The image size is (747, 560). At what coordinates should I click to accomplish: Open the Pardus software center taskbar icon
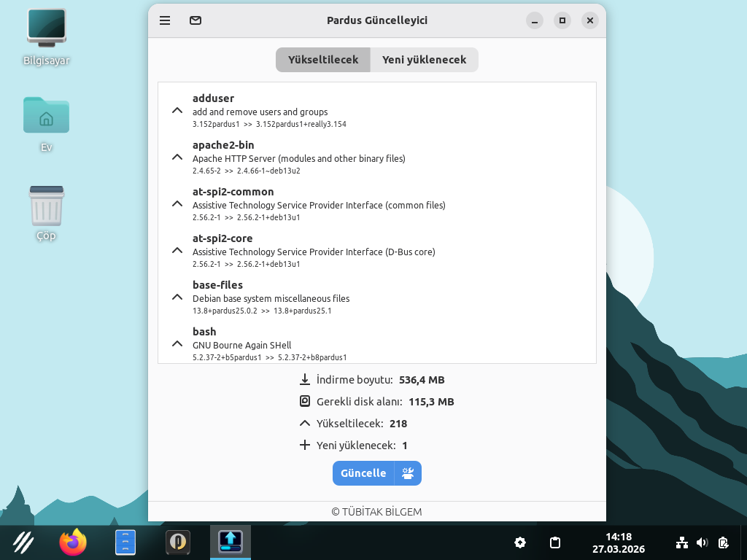(178, 542)
